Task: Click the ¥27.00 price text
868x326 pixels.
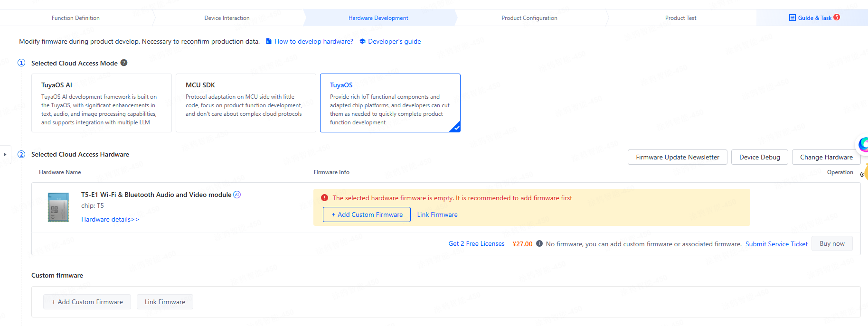Action: pyautogui.click(x=522, y=244)
